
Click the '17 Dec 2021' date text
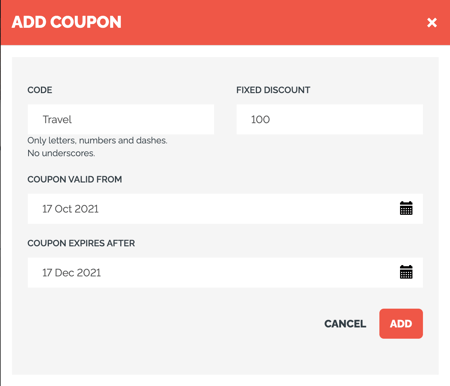coord(71,273)
